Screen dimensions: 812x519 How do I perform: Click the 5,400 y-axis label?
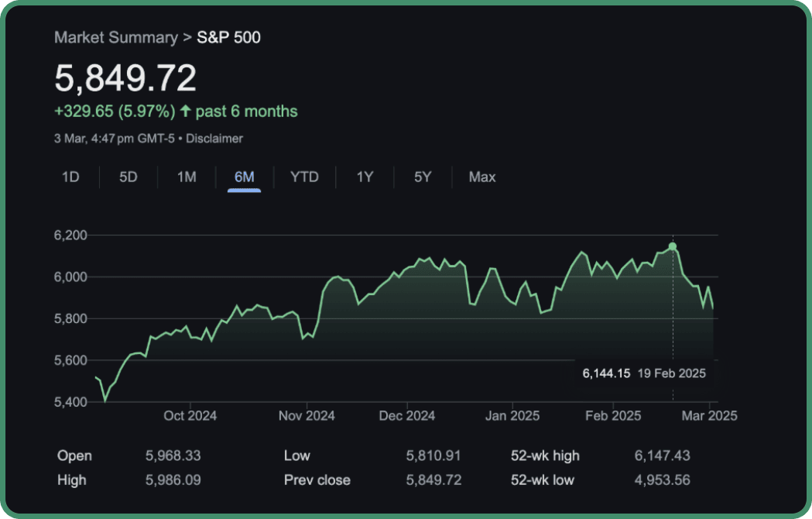click(70, 402)
